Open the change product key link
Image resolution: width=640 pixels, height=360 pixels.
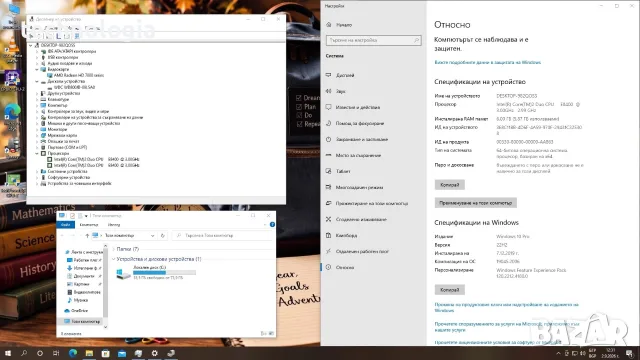(x=506, y=307)
